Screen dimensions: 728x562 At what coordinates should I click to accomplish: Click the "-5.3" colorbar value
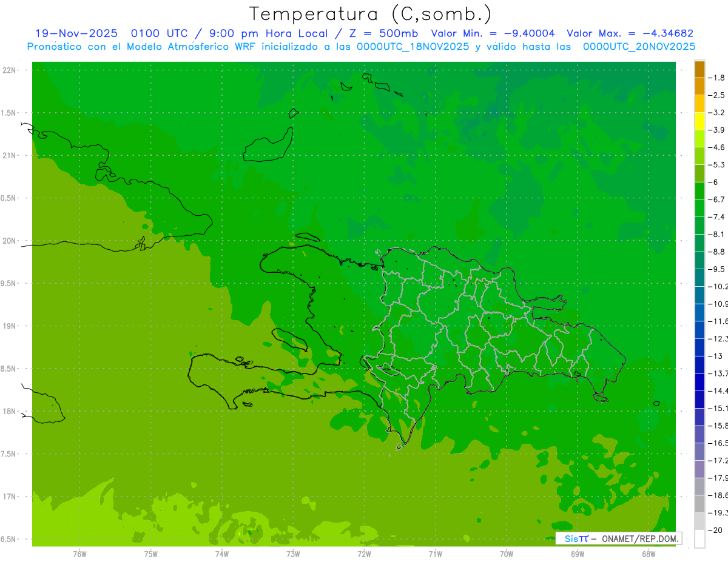pos(717,165)
